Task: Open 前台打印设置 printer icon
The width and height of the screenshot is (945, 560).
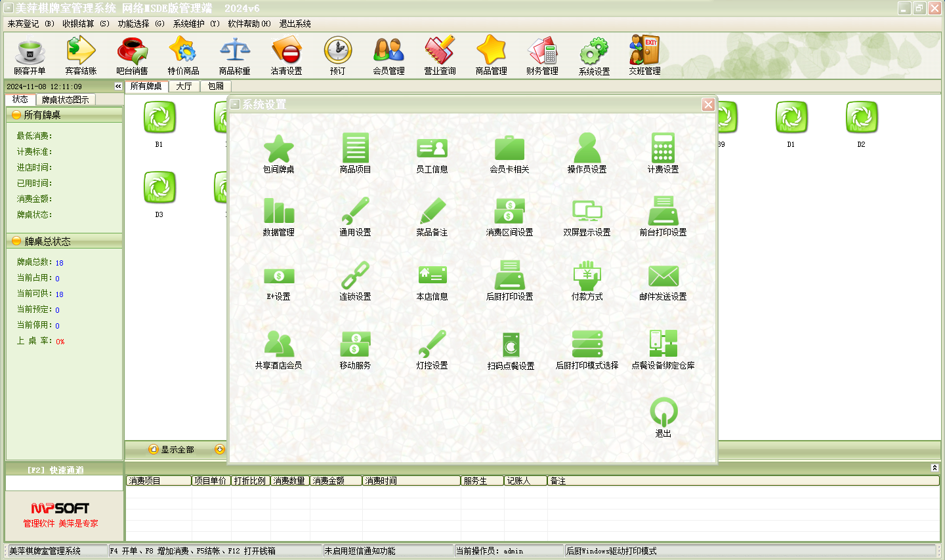Action: [663, 212]
